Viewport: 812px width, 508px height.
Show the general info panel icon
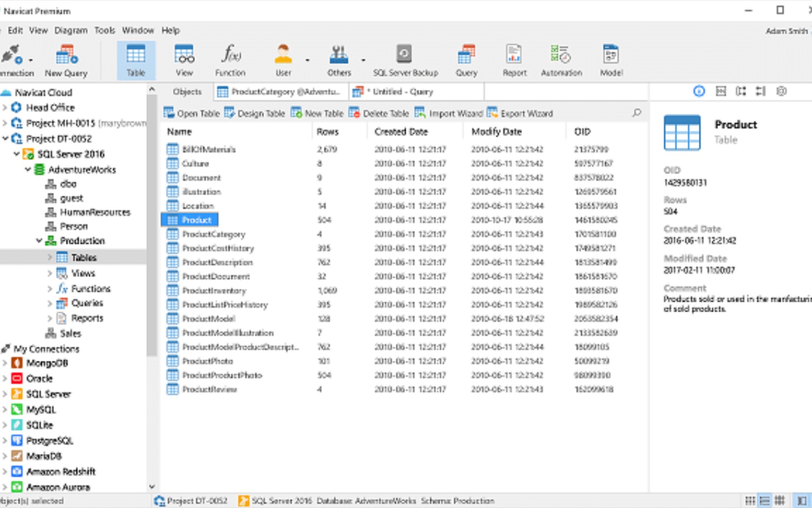point(699,91)
